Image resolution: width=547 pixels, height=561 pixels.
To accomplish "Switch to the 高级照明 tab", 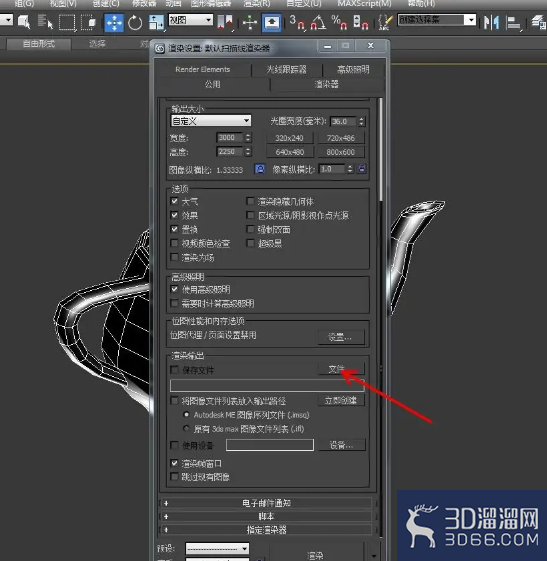I will pyautogui.click(x=353, y=69).
